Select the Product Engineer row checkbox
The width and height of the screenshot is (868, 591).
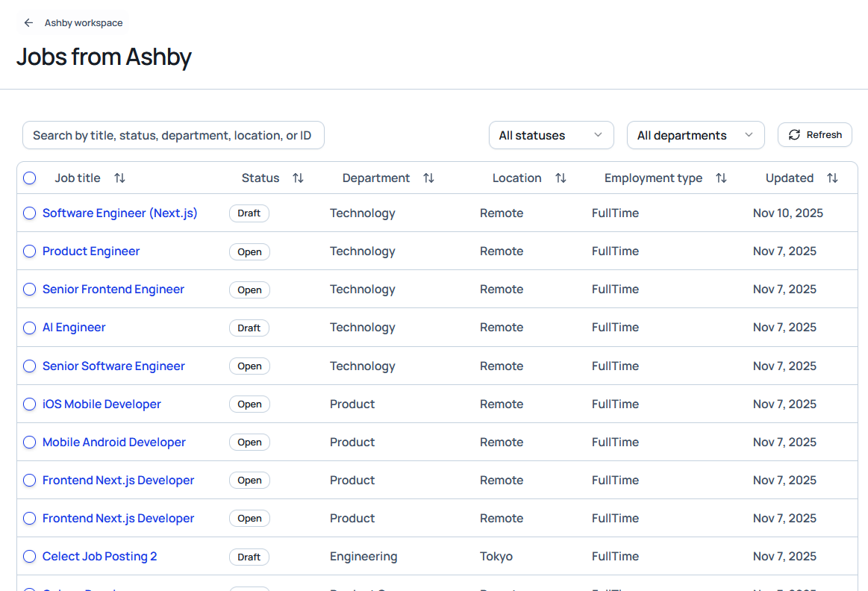point(29,251)
